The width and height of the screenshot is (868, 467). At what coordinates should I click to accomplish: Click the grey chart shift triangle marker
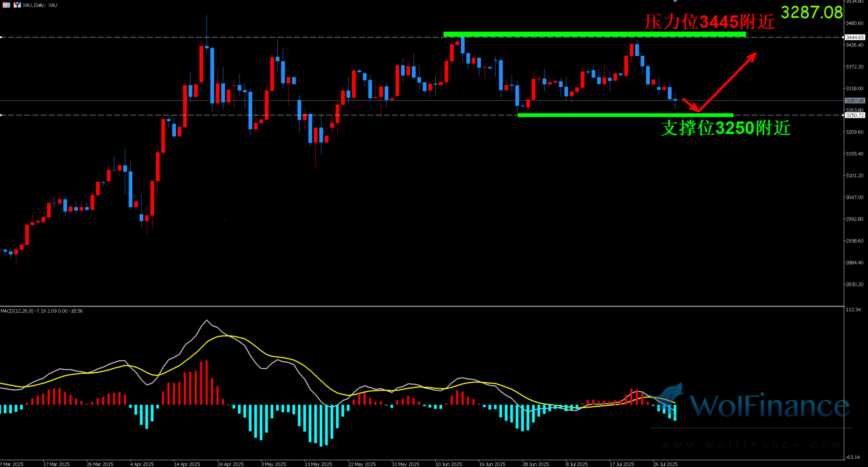click(675, 1)
